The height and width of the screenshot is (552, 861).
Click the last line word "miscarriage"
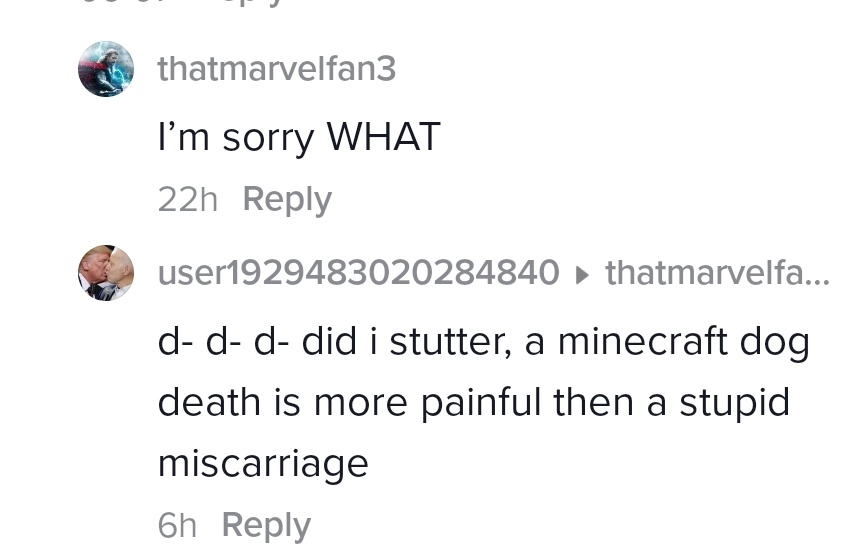point(263,463)
